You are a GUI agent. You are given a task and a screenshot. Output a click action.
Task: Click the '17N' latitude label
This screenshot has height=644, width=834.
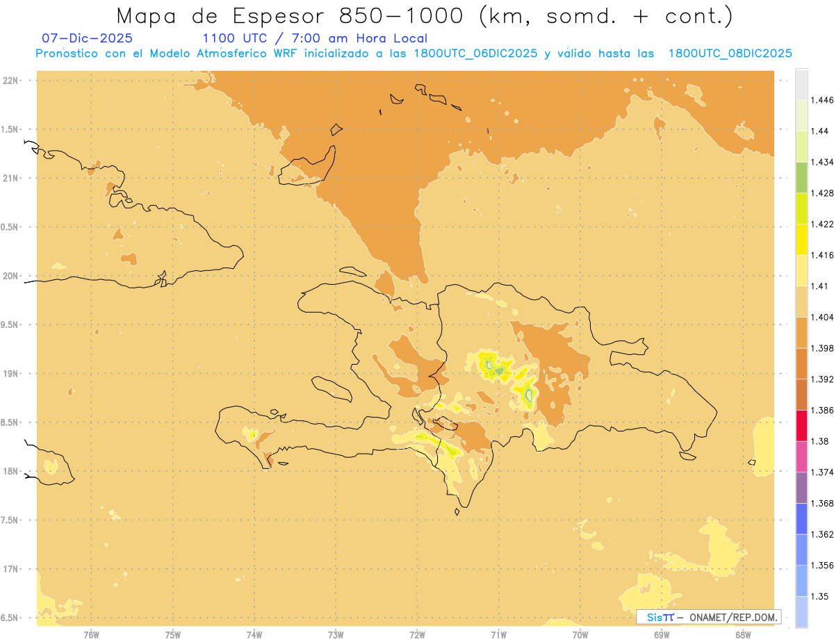10,569
